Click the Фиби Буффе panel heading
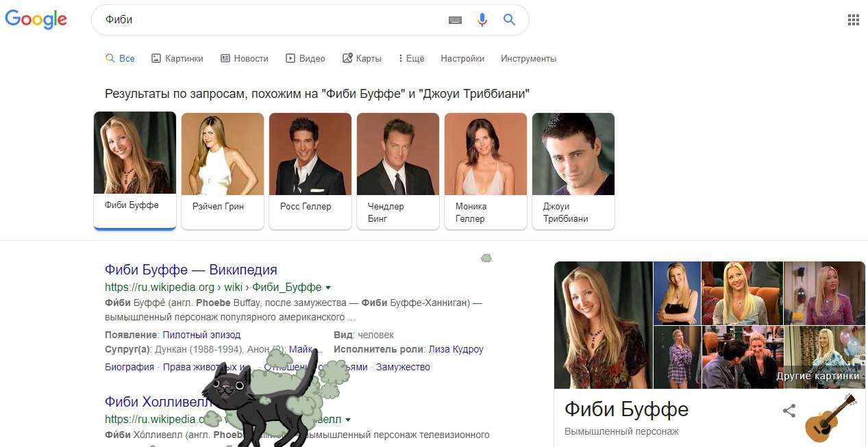This screenshot has height=447, width=868. 626,409
